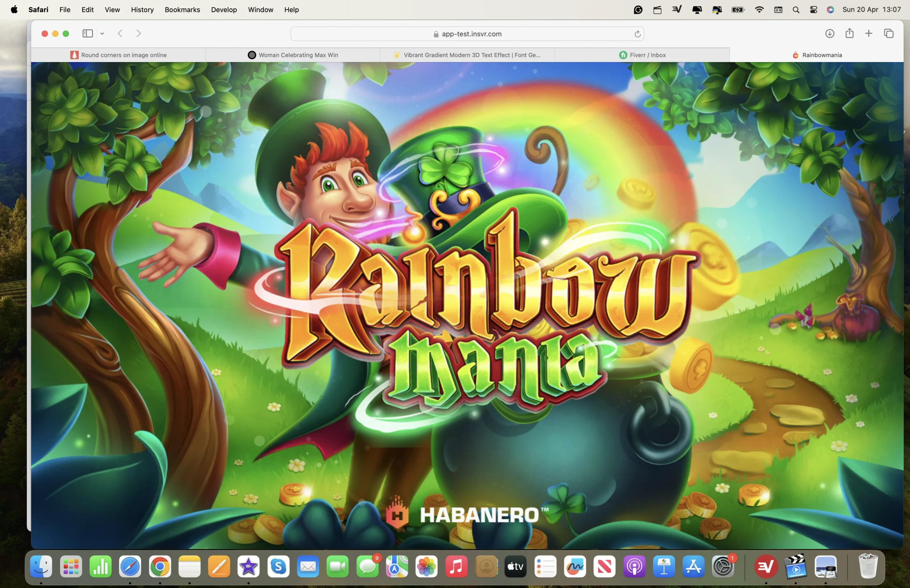This screenshot has height=588, width=910.
Task: Open Pages from the Dock
Action: 219,567
